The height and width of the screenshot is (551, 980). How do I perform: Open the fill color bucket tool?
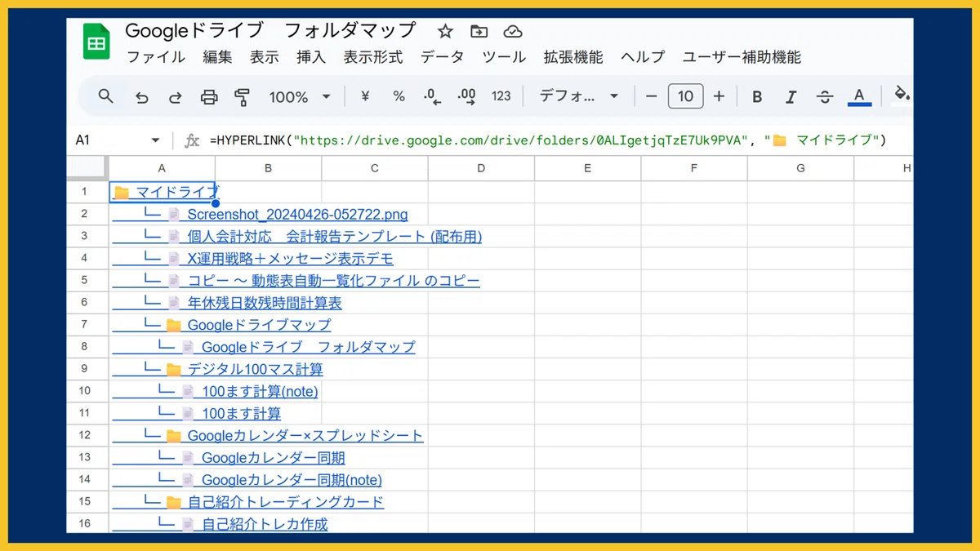[902, 95]
